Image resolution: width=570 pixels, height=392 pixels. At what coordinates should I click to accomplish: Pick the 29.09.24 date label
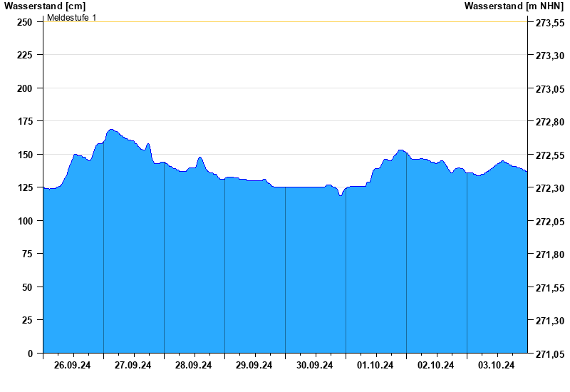(254, 366)
